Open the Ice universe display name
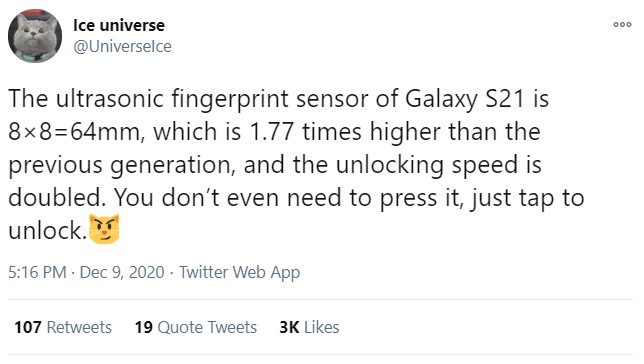The image size is (644, 364). 119,25
